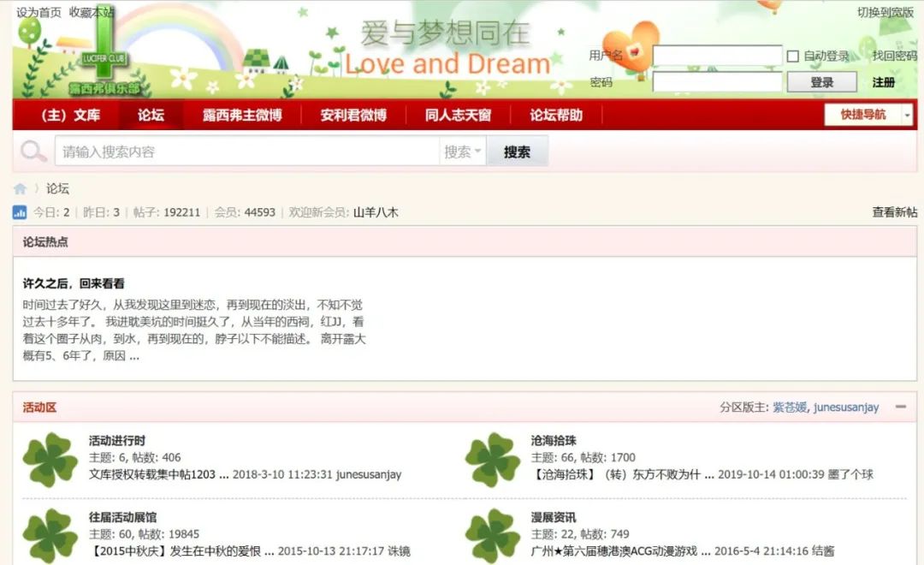Click the 登录 login button
924x565 pixels.
coord(820,82)
